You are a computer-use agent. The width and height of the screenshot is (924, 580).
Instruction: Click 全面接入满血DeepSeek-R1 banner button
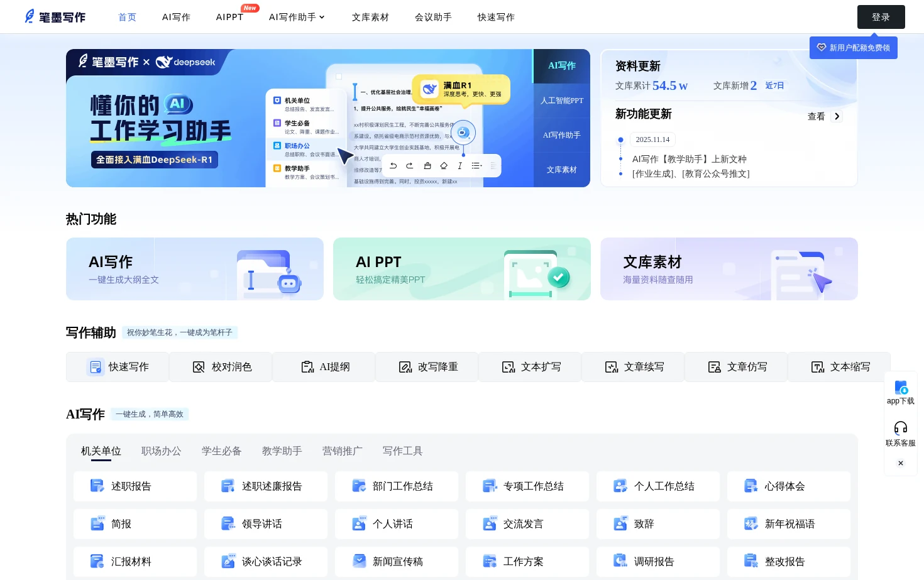point(155,160)
